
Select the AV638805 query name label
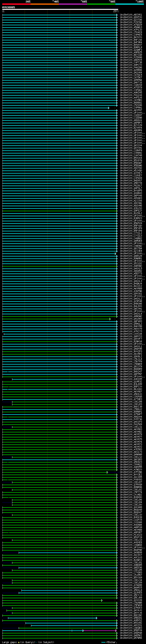[8, 7]
